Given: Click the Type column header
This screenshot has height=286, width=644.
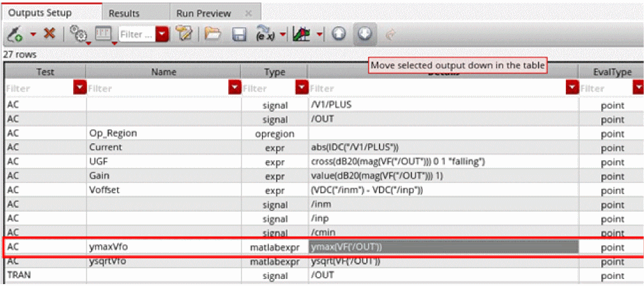Looking at the screenshot, I should [x=275, y=72].
